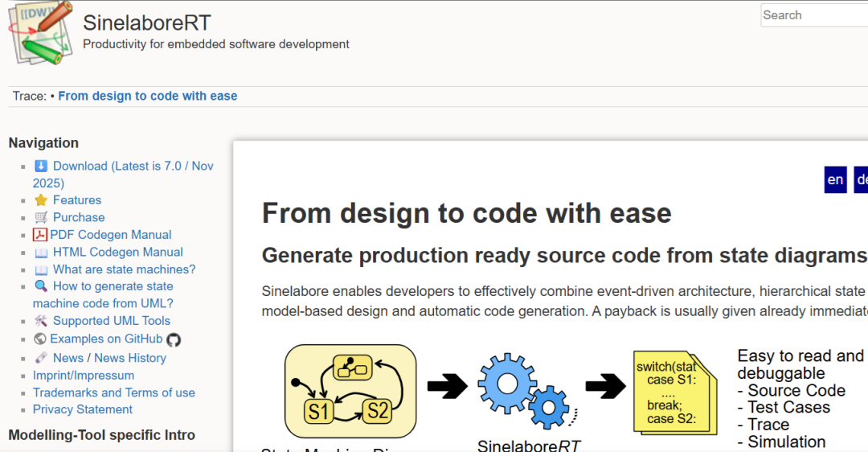Switch language with the 'en' button
This screenshot has height=452, width=868.
[x=835, y=179]
